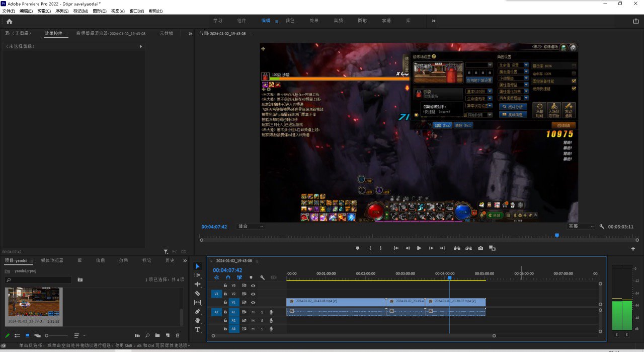Click the timeline playhead in the time ruler
The height and width of the screenshot is (352, 644).
(x=449, y=278)
